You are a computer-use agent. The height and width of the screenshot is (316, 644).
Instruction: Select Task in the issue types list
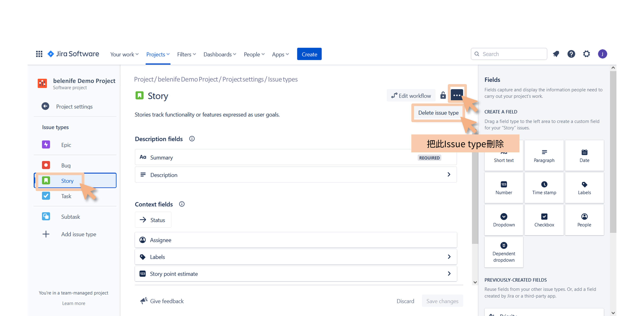tap(75, 196)
